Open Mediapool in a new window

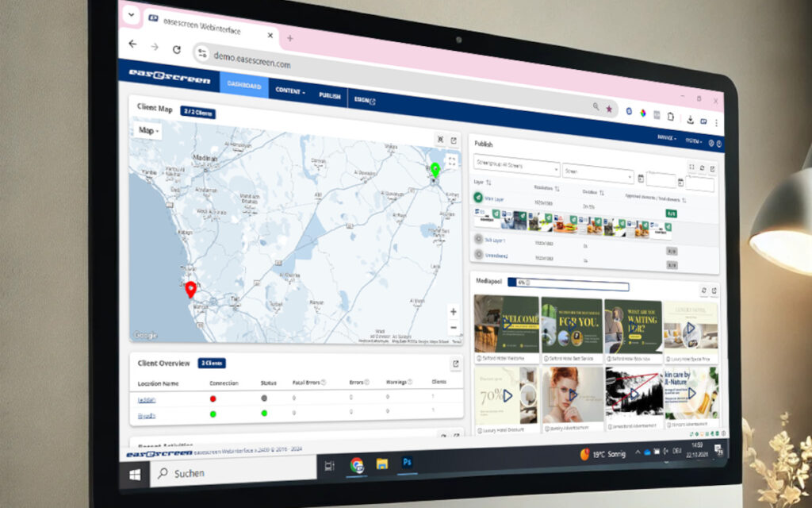(714, 289)
